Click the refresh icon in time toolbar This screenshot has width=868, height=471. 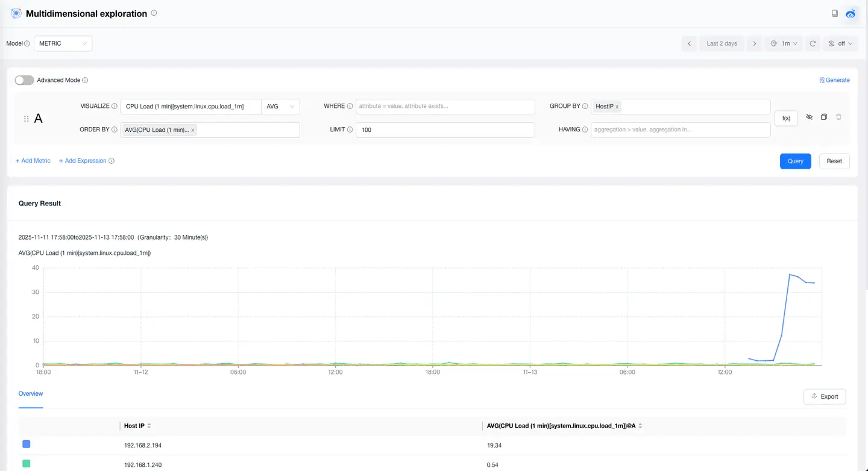tap(813, 43)
